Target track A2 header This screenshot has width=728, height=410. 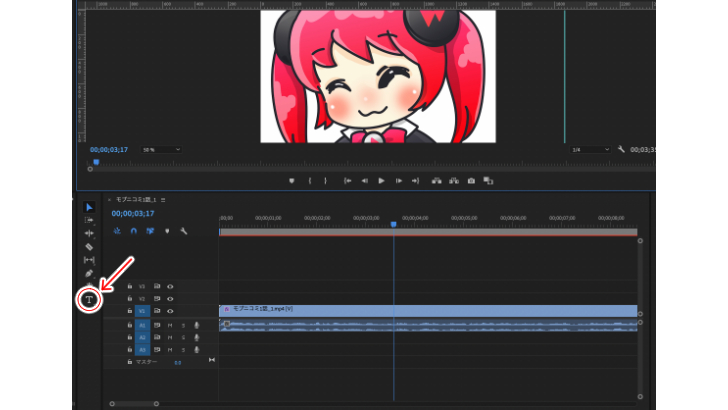(142, 337)
